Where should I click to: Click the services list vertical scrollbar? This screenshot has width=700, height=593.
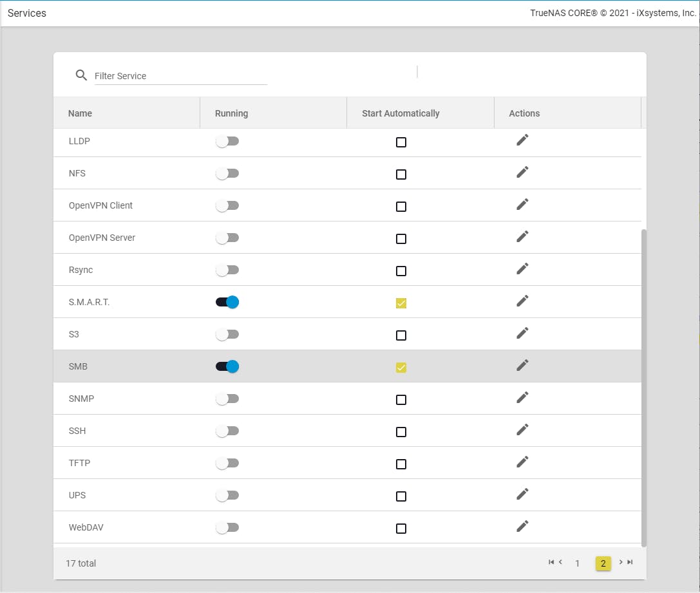pyautogui.click(x=644, y=386)
